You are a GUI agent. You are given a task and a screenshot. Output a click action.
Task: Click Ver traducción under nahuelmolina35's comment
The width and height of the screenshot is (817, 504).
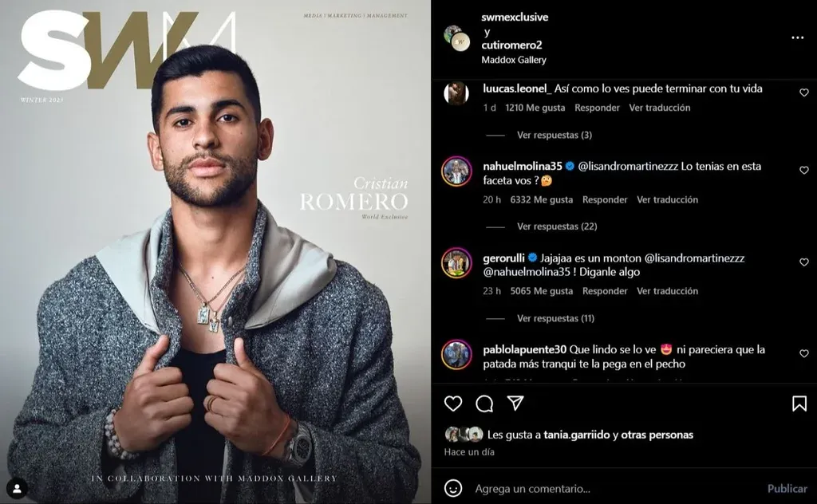pyautogui.click(x=668, y=199)
